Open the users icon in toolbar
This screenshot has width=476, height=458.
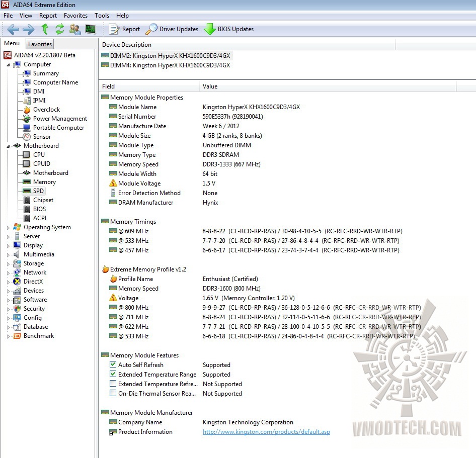tap(75, 29)
